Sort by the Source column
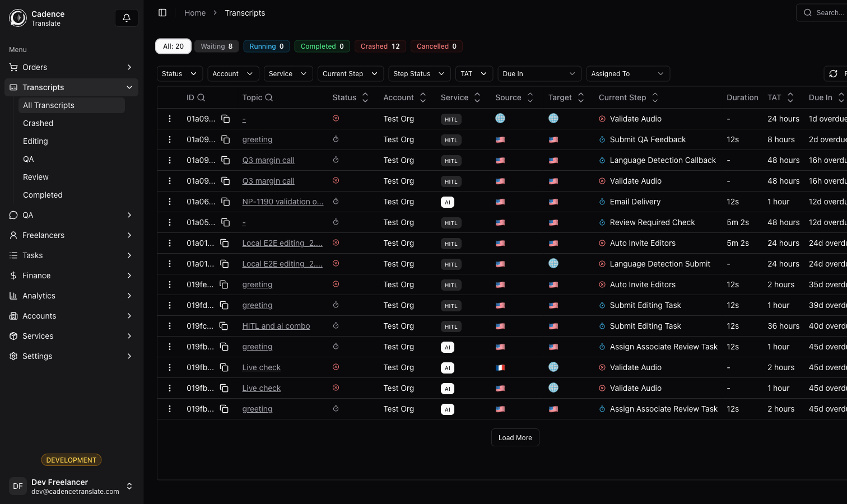Screen dimensions: 847x504 point(514,97)
